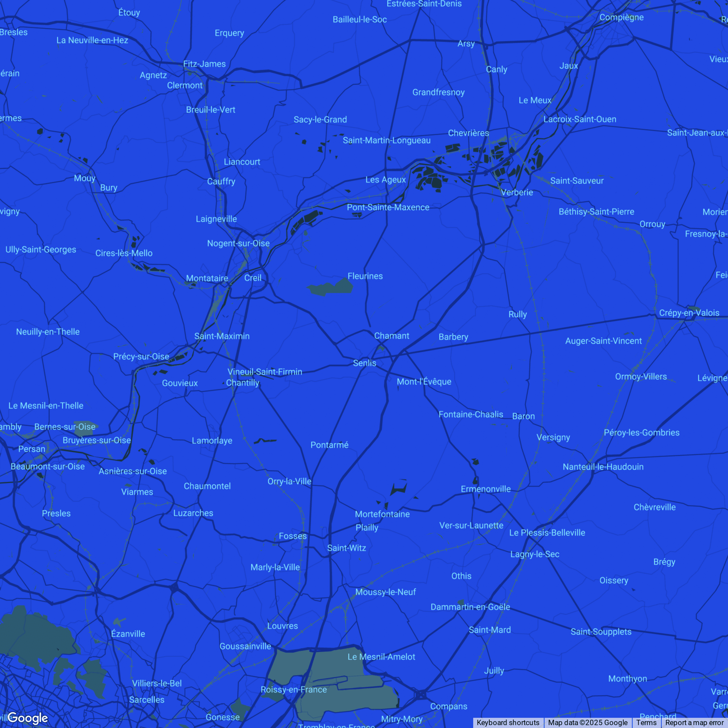Select the Estrées-Saint-Denis label
Image resolution: width=728 pixels, height=728 pixels.
click(424, 4)
